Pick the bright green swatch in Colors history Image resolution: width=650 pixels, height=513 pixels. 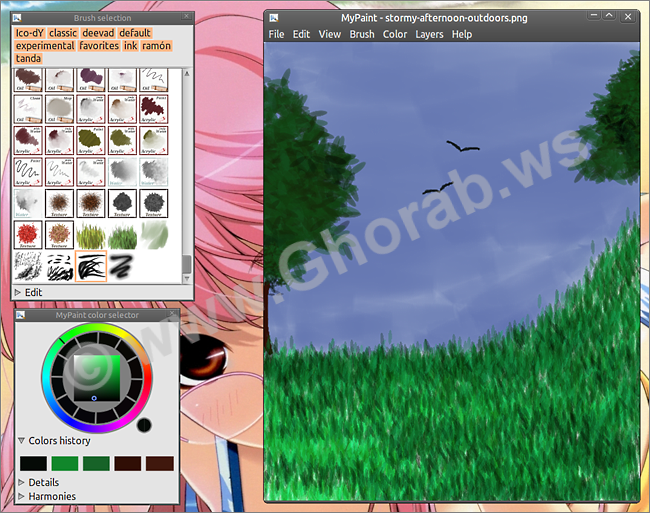[65, 463]
